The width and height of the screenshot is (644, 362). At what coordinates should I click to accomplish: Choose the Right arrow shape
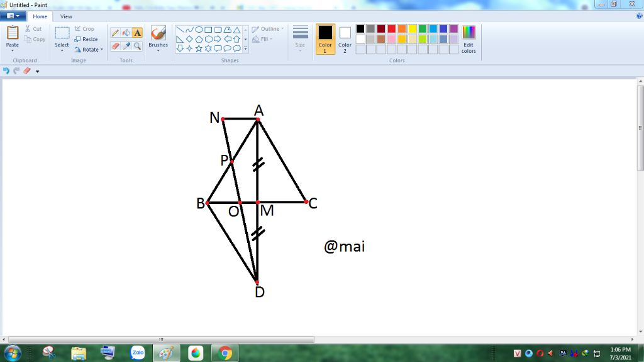(218, 39)
